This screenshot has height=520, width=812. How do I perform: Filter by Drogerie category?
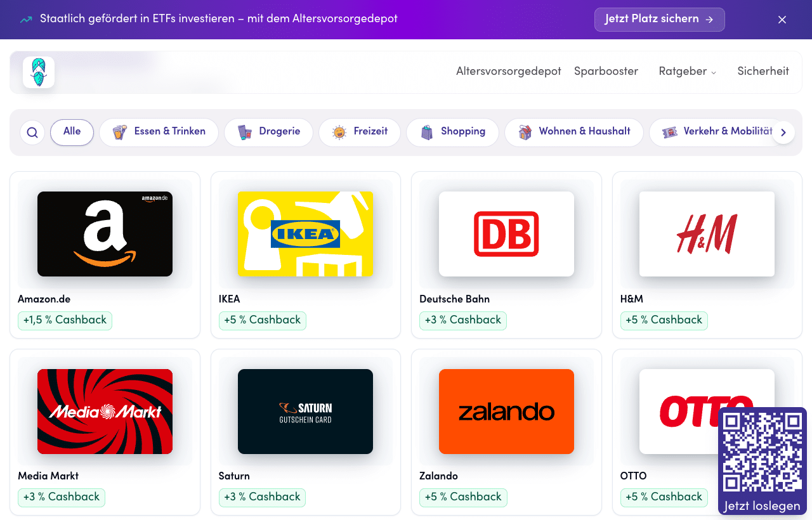pos(269,133)
